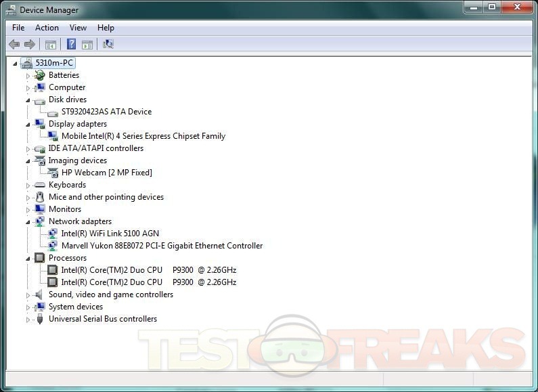Click the Network adapters category icon
Screen dimensions: 538x392
(40, 221)
